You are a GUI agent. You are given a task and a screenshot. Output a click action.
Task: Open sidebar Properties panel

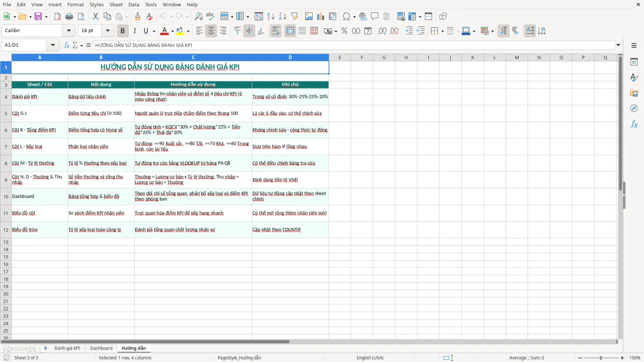pos(634,62)
